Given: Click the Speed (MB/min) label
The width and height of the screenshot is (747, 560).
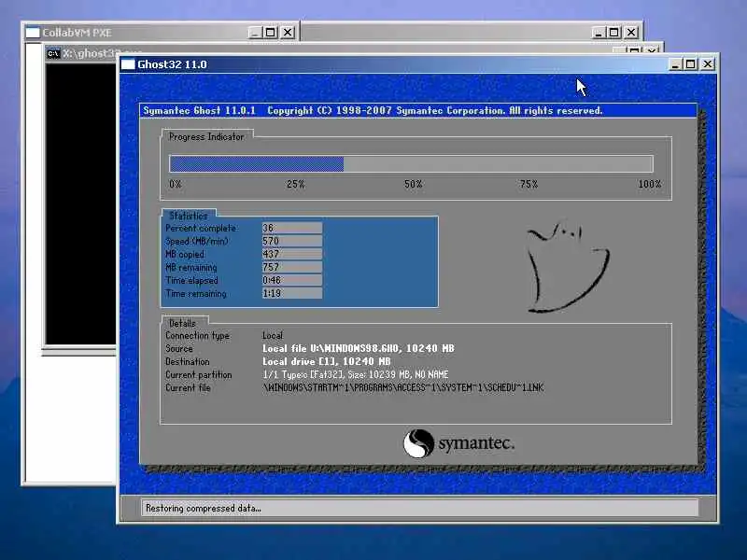Looking at the screenshot, I should point(196,241).
